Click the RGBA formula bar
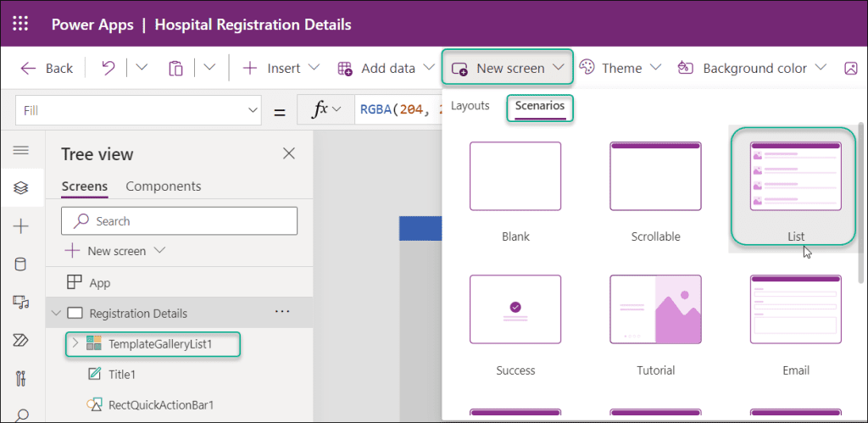Screen dimensions: 868x423 tap(398, 110)
